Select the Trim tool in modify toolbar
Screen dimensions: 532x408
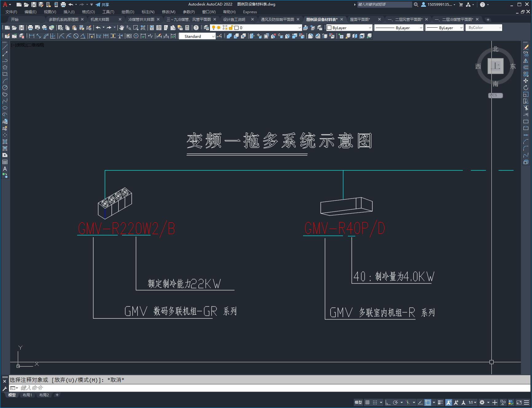526,108
